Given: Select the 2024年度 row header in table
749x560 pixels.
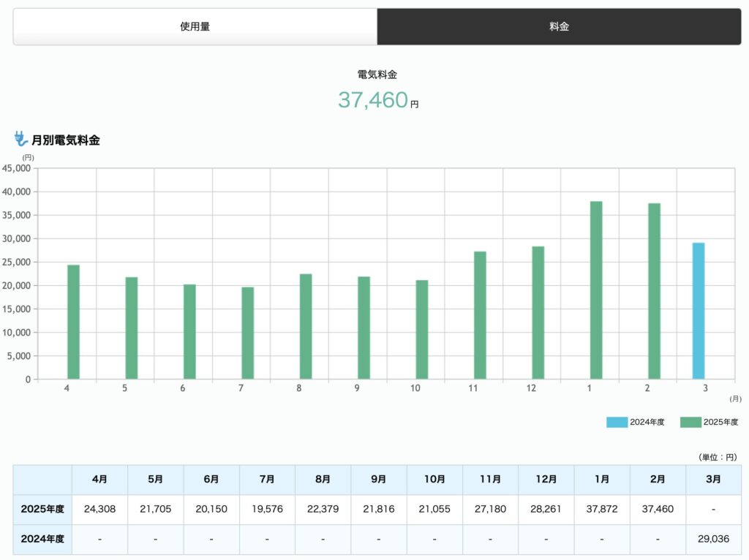Looking at the screenshot, I should (x=42, y=539).
